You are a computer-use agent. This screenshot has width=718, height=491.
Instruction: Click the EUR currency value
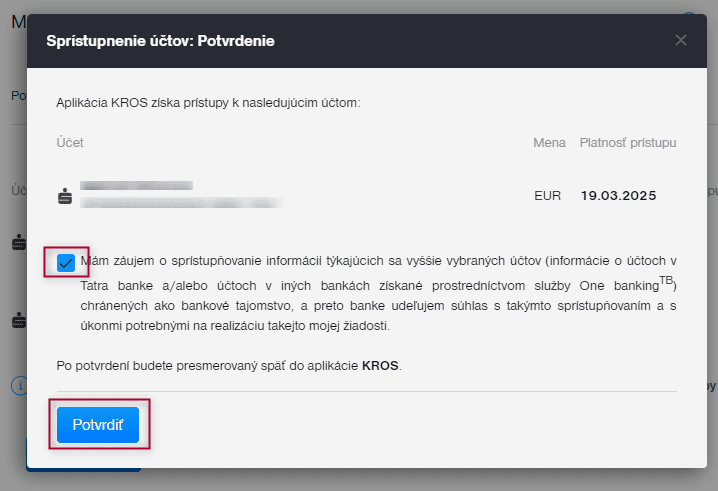coord(548,196)
